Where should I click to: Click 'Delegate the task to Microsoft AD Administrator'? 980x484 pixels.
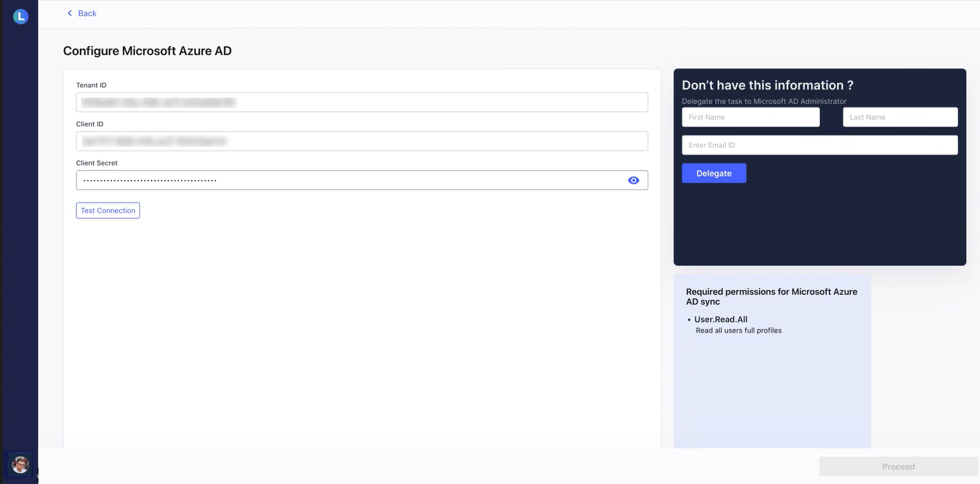764,101
